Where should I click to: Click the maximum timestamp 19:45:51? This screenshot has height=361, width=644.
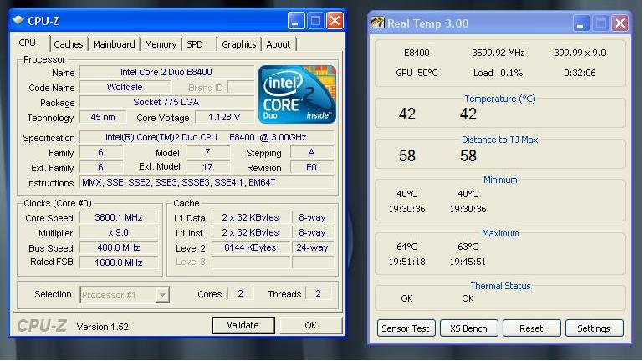pos(468,262)
